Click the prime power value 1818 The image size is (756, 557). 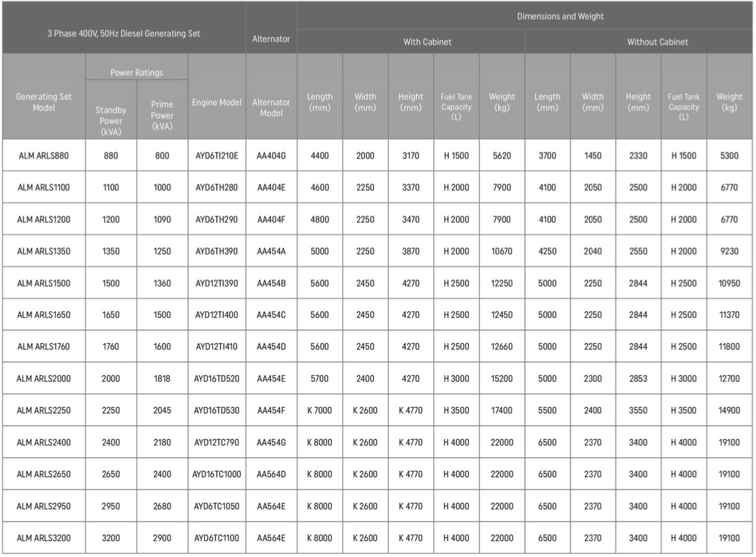[162, 379]
